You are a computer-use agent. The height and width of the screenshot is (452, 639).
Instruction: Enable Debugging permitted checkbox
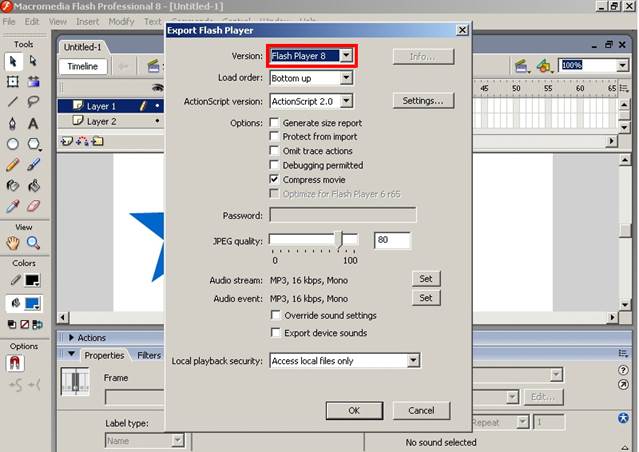point(275,165)
